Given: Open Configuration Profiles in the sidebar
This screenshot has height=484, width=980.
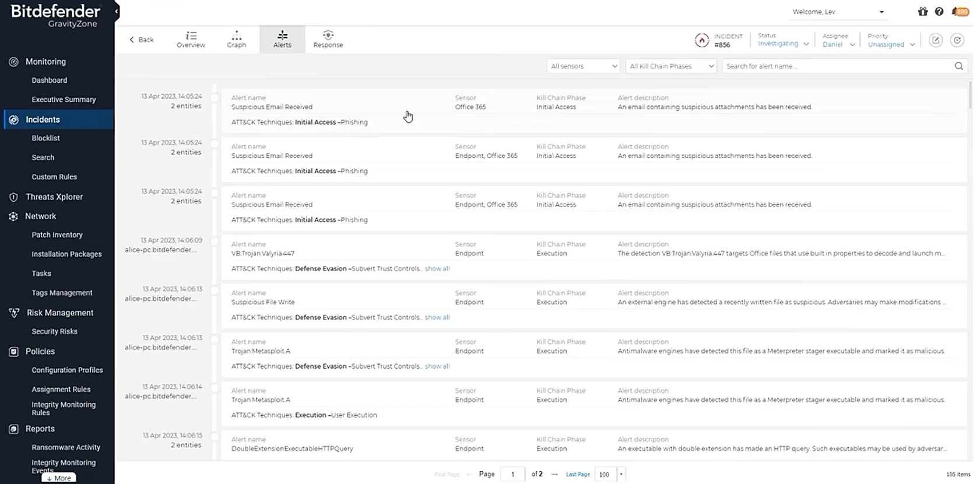Looking at the screenshot, I should coord(67,370).
